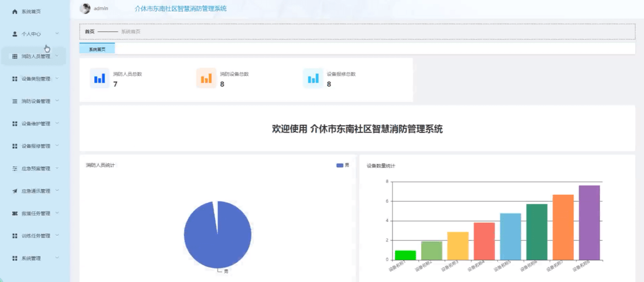
Task: Click the paper plane icon for 应急通讯管理
Action: click(15, 191)
